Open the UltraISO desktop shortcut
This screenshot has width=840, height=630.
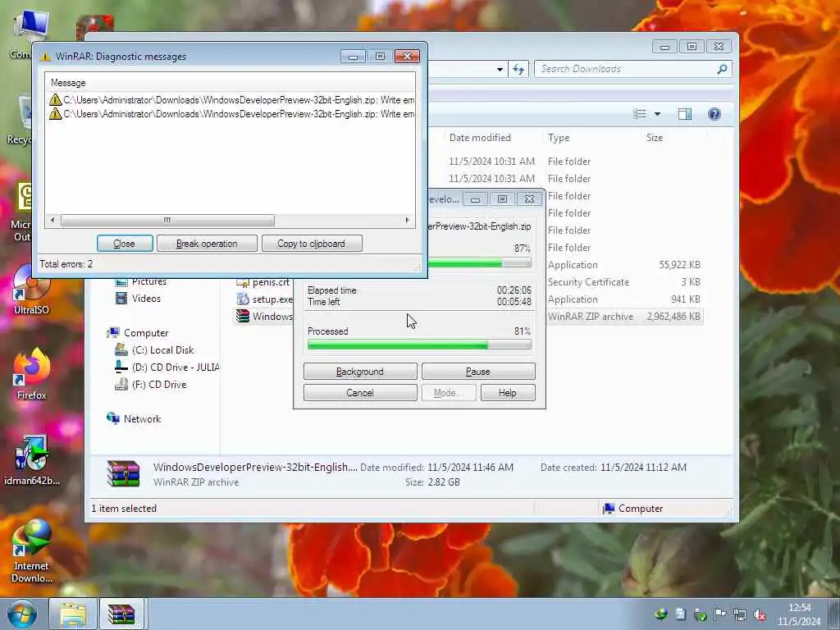(31, 290)
